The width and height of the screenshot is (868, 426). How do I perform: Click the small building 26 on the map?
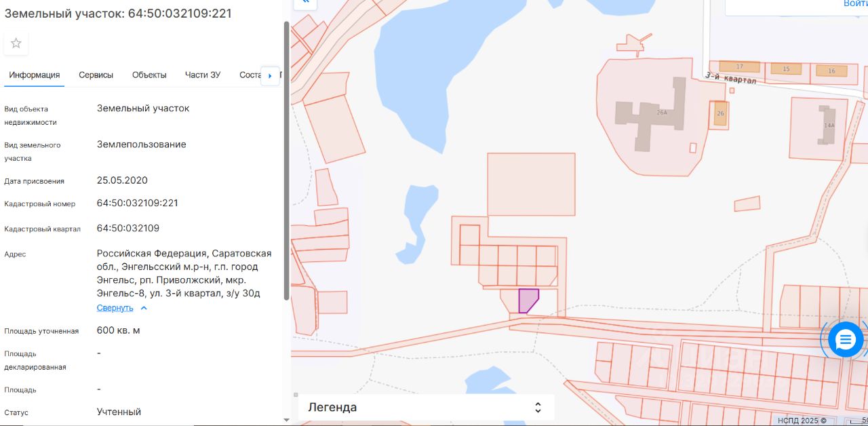(720, 113)
